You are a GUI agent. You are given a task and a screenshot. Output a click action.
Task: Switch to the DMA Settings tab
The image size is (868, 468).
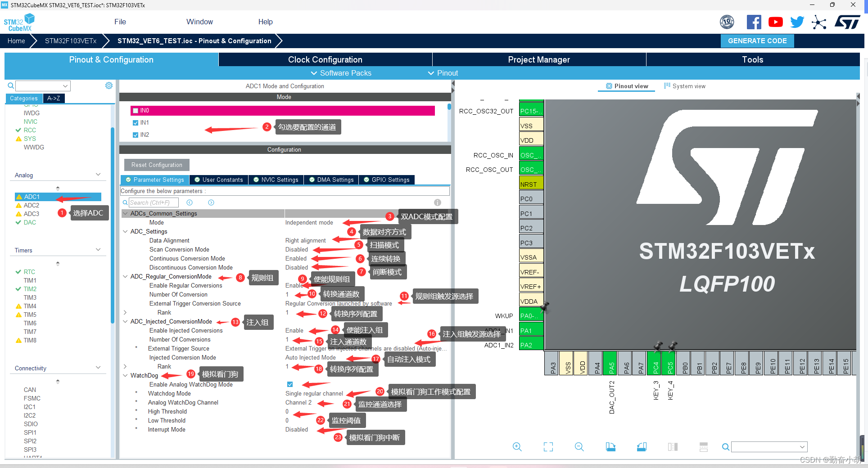(x=331, y=180)
